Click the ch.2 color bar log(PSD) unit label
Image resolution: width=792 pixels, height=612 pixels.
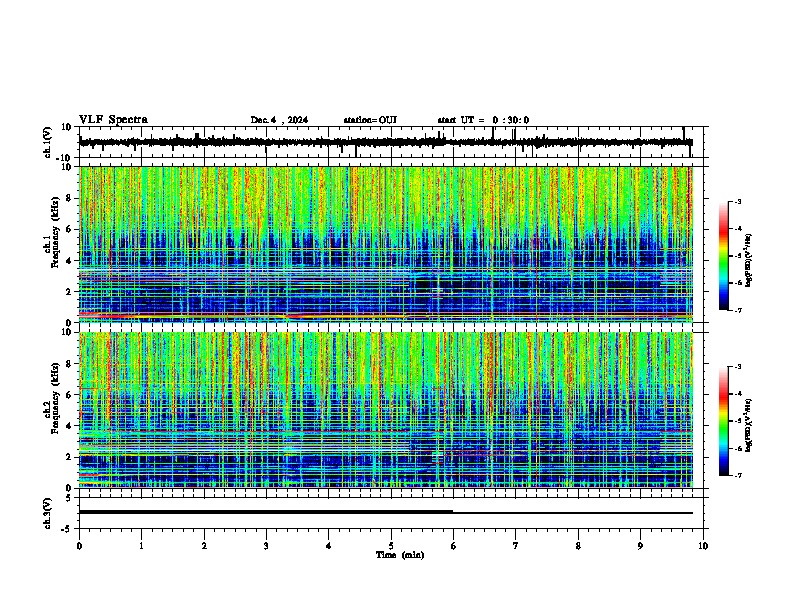(749, 425)
